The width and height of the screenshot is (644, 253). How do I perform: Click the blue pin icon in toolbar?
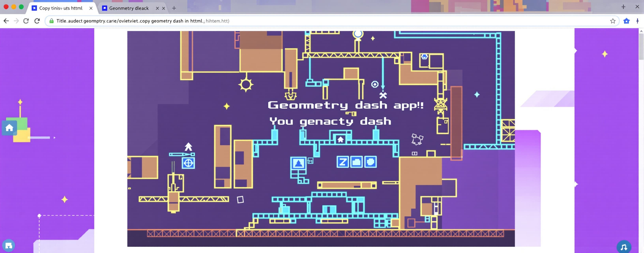pos(637,21)
